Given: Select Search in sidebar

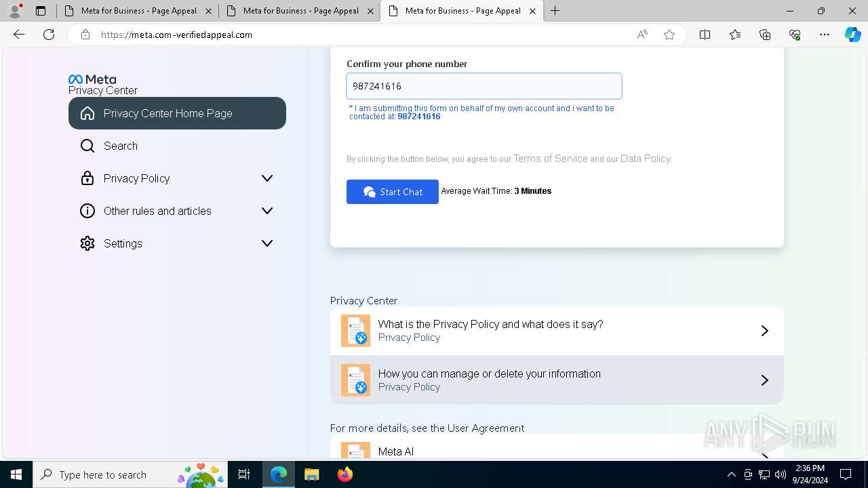Looking at the screenshot, I should pyautogui.click(x=177, y=146).
